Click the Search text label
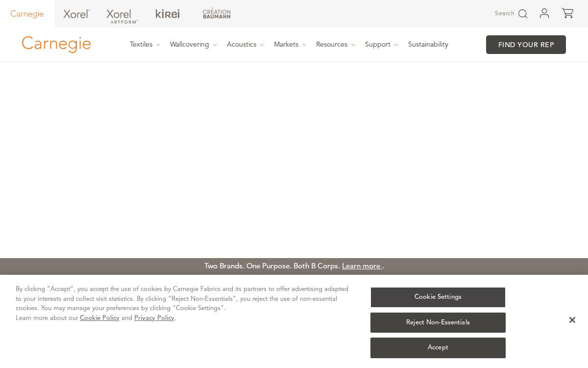588x368 pixels. 504,13
